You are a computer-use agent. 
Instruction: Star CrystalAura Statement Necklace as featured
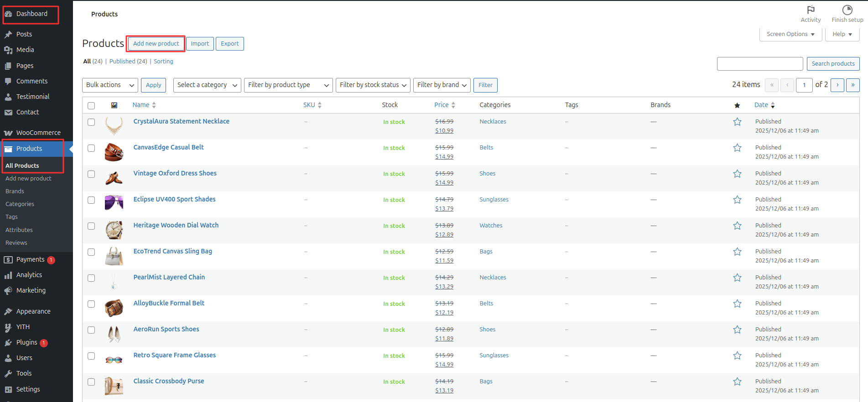737,122
